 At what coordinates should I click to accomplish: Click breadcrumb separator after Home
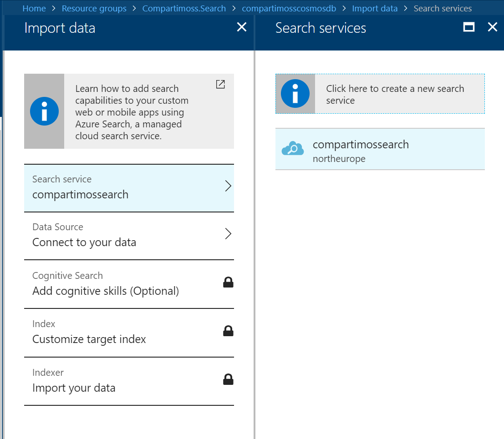[54, 8]
